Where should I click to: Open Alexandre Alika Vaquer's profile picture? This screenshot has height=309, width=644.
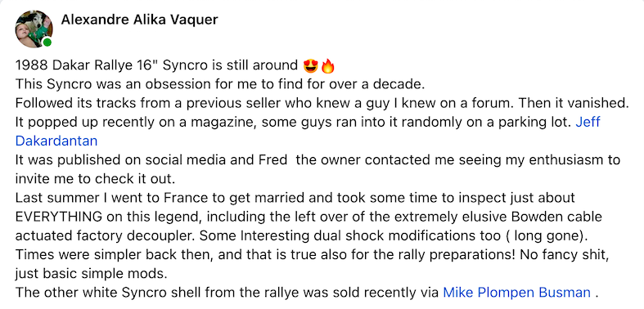point(34,29)
